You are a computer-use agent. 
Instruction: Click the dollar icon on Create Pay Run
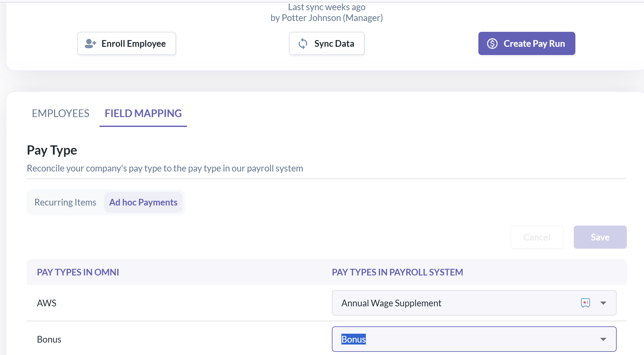tap(492, 44)
